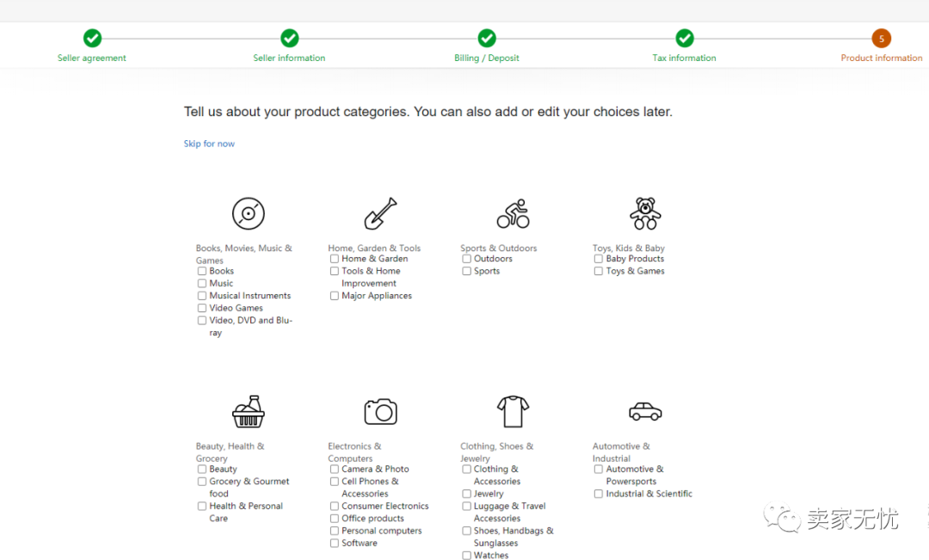This screenshot has height=560, width=929.
Task: Click the Electronics & Computers heading
Action: point(355,452)
